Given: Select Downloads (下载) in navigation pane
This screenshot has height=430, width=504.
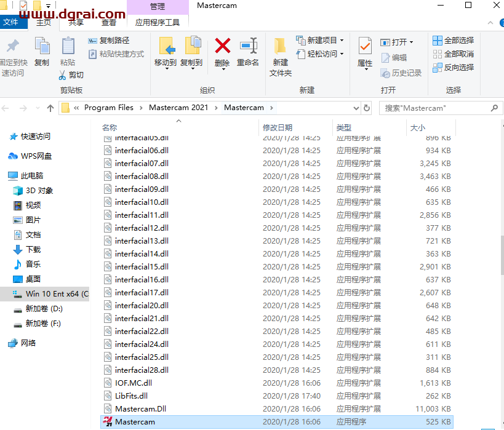Looking at the screenshot, I should (33, 250).
